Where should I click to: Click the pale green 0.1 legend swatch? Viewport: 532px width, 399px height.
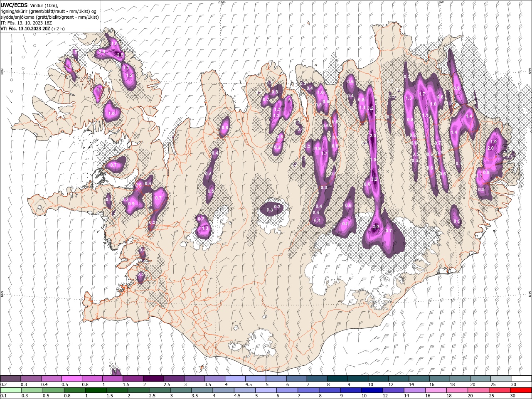click(x=10, y=390)
